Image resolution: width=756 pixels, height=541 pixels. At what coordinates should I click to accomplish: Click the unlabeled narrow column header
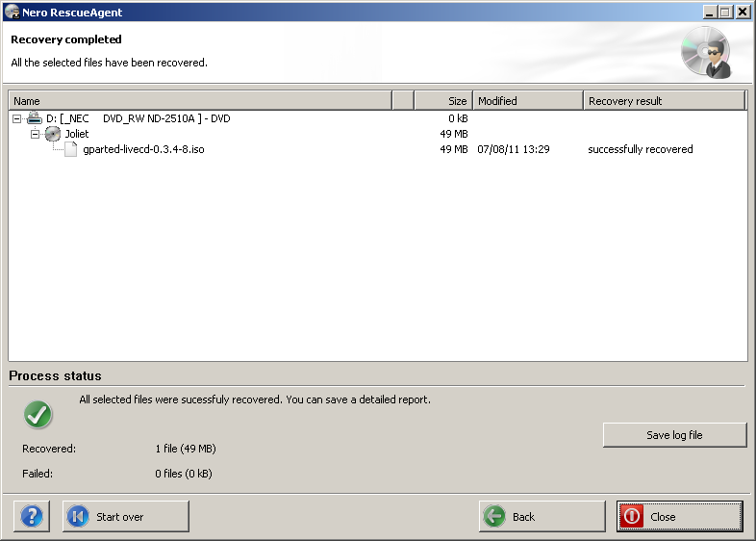click(x=403, y=101)
